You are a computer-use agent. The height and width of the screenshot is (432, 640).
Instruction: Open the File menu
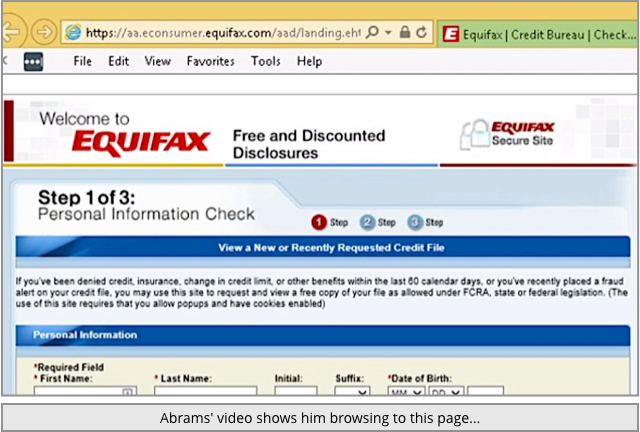(x=82, y=61)
